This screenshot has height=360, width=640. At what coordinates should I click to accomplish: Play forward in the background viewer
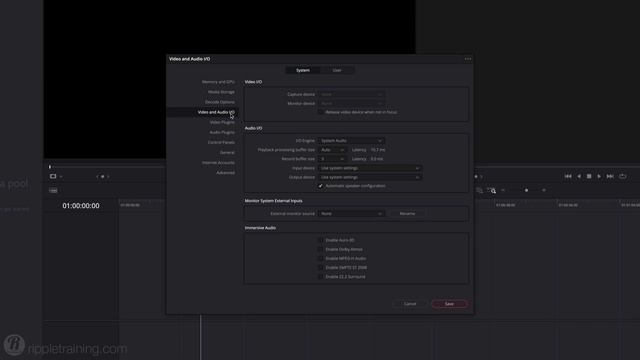(x=599, y=176)
